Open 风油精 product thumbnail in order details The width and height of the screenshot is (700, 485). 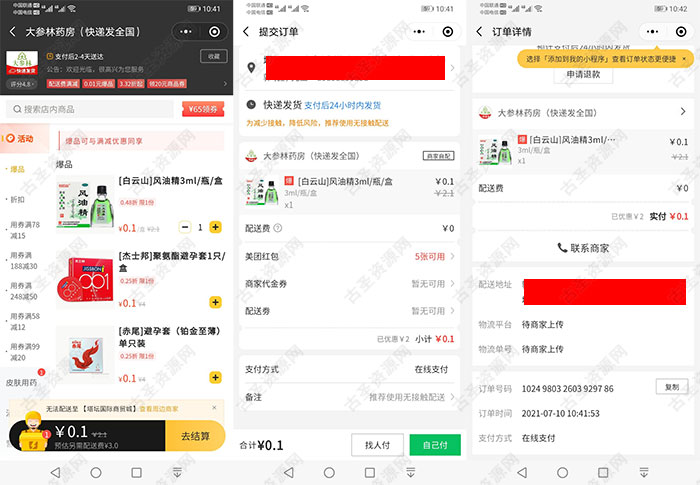click(495, 151)
